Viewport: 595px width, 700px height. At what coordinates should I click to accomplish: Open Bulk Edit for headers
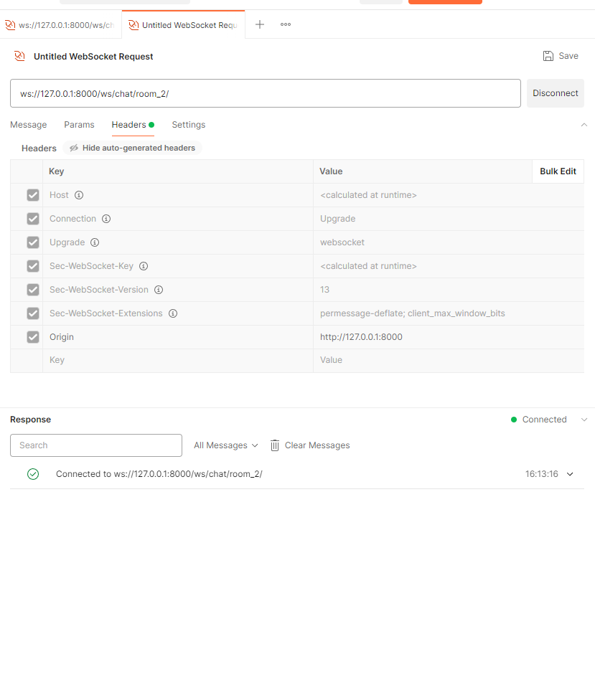(x=558, y=171)
